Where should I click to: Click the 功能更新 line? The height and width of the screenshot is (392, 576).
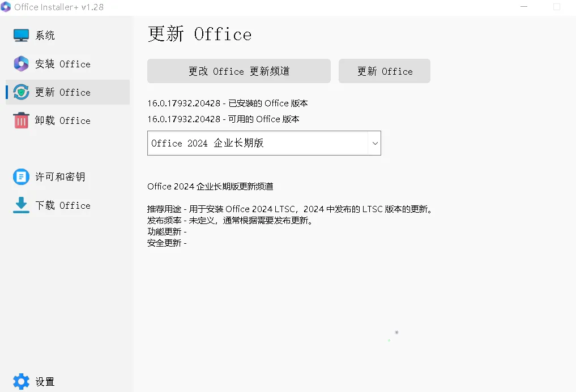click(167, 232)
